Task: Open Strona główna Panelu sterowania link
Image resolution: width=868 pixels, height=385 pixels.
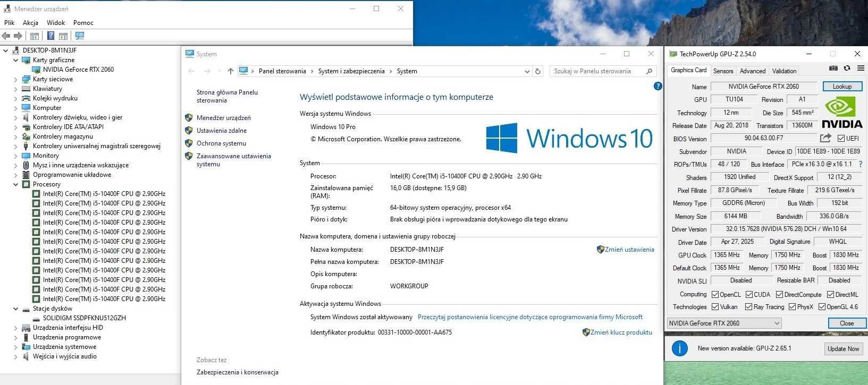Action: (227, 96)
